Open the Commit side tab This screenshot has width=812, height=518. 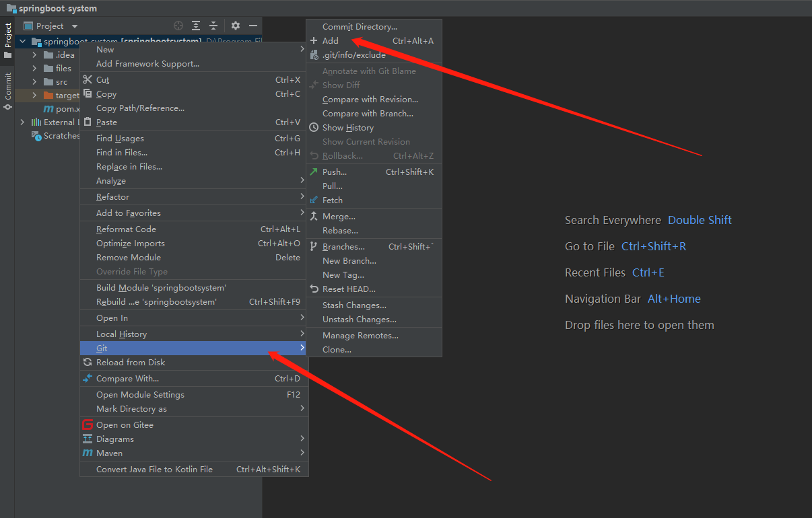tap(7, 91)
